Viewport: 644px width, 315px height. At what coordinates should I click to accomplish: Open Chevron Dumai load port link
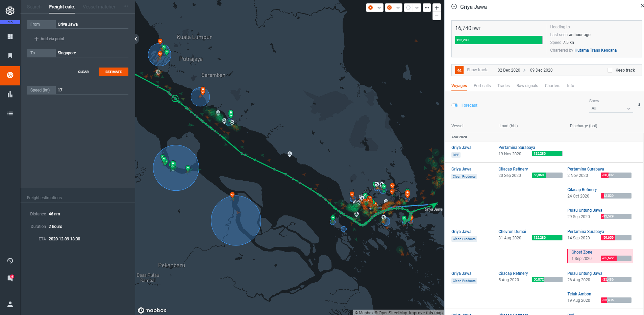(512, 232)
